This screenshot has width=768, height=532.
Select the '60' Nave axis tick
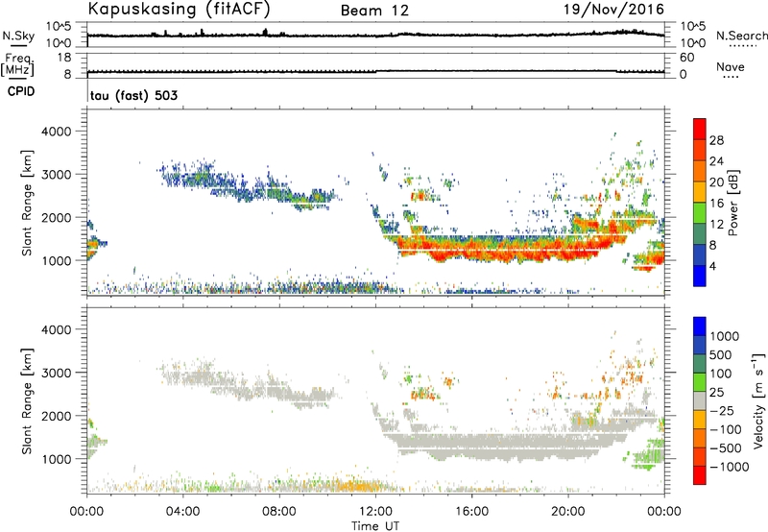(687, 58)
